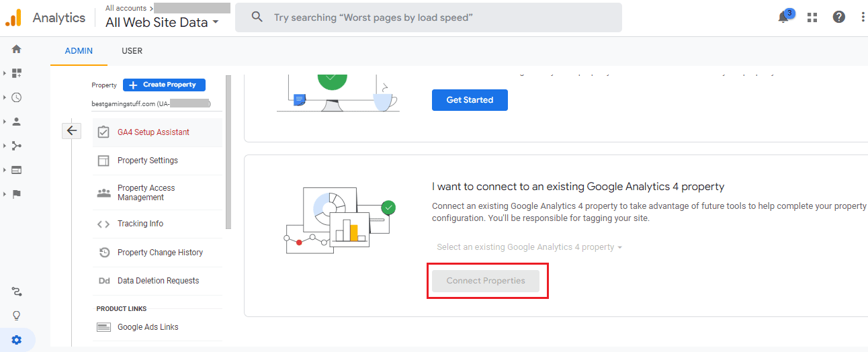Expand the Realtime sidebar arrow

click(5, 97)
